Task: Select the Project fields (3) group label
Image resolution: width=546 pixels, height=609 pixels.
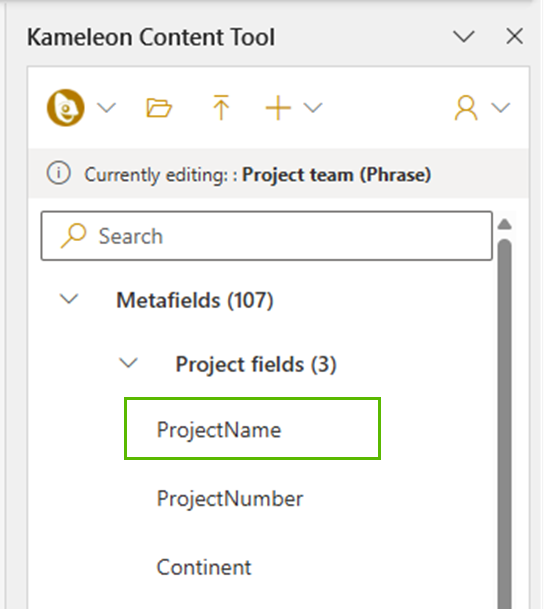Action: 256,365
